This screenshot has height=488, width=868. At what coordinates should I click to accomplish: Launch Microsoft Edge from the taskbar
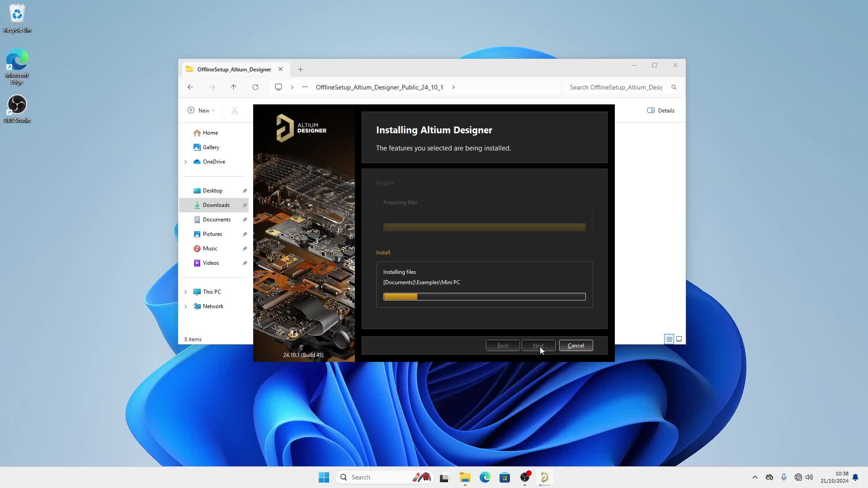click(x=485, y=477)
